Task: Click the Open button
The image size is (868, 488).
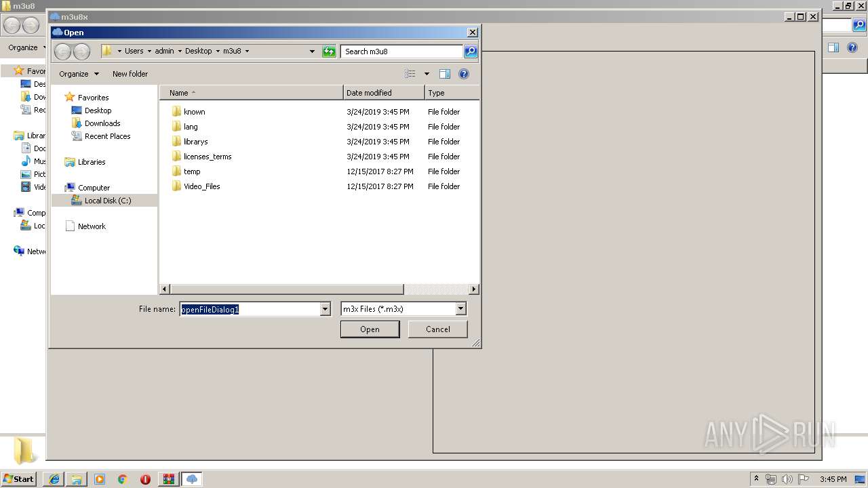Action: pos(370,329)
